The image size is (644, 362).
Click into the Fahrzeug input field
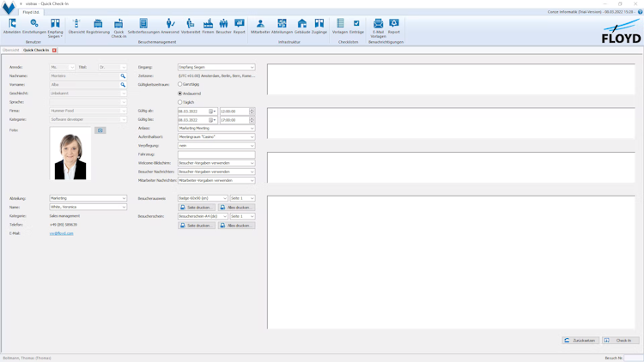216,154
